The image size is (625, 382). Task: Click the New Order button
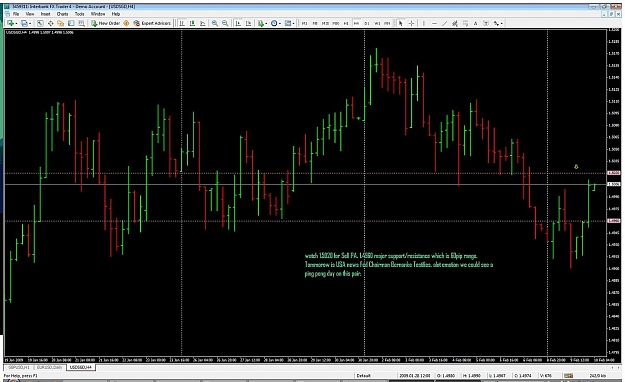click(106, 24)
